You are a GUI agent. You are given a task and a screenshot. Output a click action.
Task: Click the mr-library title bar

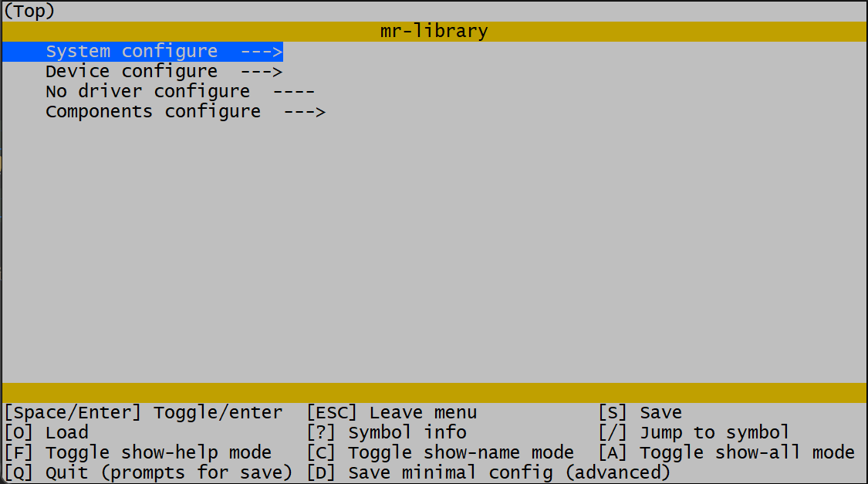click(434, 32)
